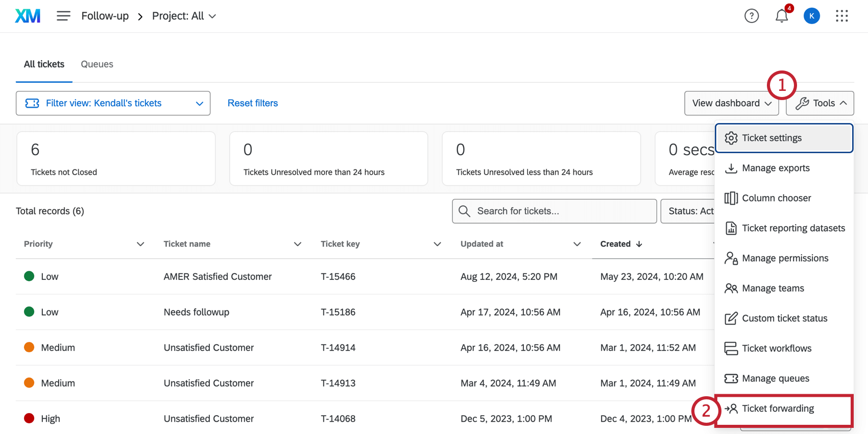The image size is (868, 434).
Task: Select Ticket forwarding from Tools menu
Action: [x=778, y=408]
